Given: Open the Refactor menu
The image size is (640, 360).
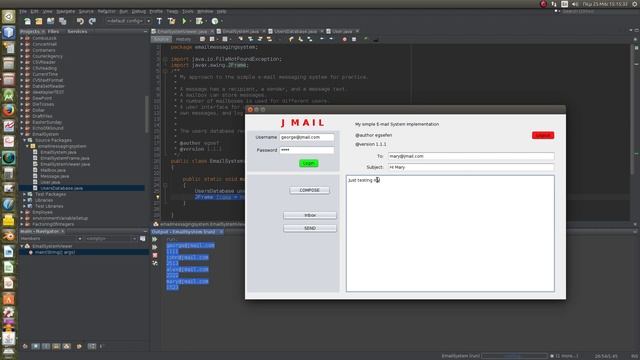Looking at the screenshot, I should [x=107, y=11].
